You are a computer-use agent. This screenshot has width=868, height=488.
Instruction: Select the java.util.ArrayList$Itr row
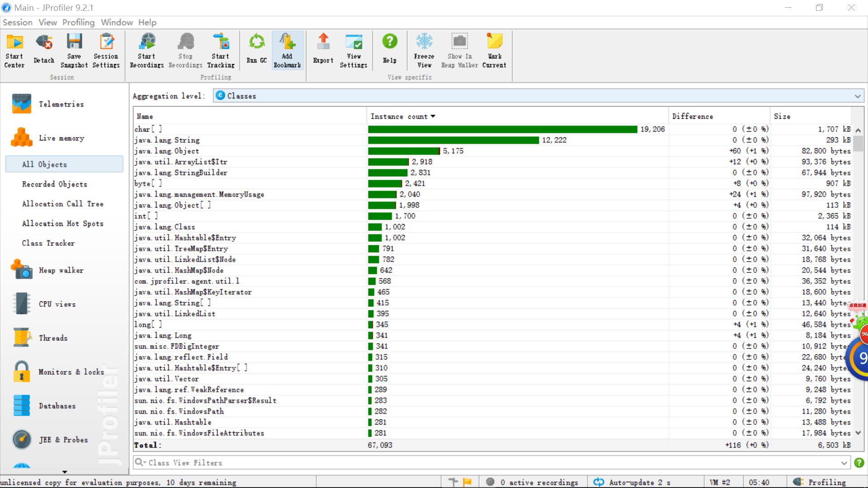tap(493, 162)
